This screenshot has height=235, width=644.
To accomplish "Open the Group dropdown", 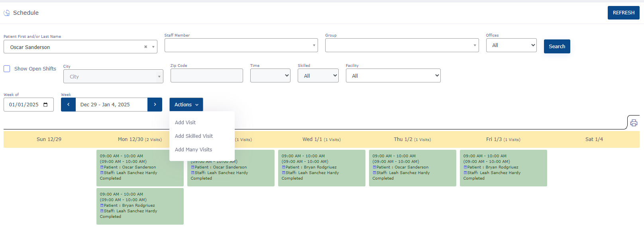I will pos(402,45).
